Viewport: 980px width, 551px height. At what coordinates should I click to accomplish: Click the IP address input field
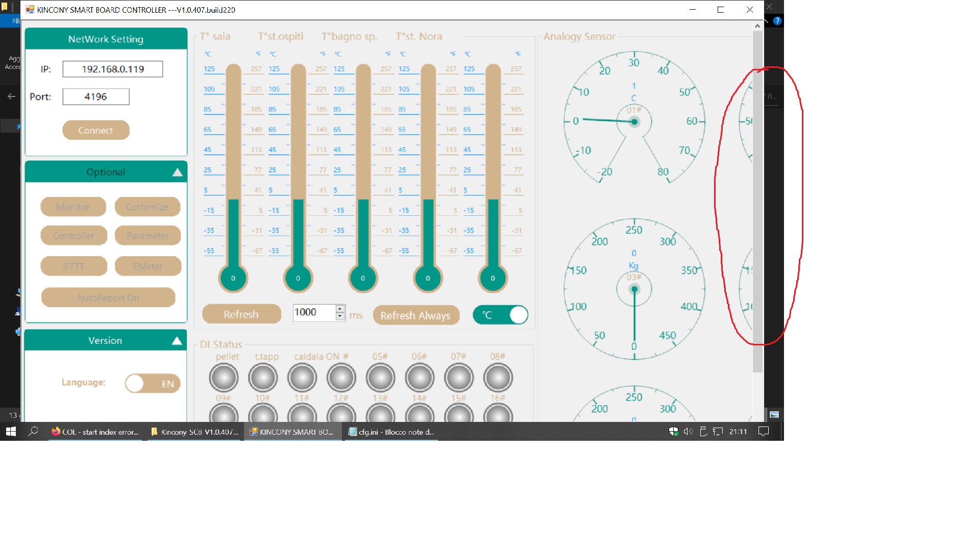click(113, 69)
